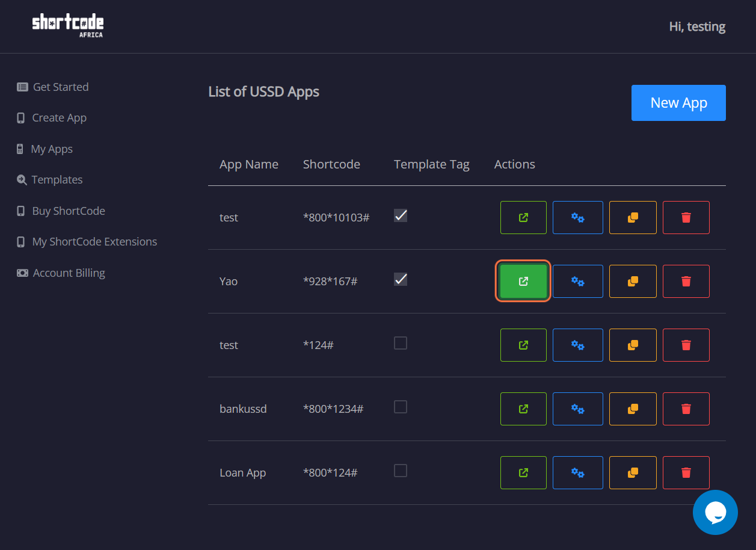This screenshot has height=550, width=756.
Task: Configure the Loan App settings
Action: [x=577, y=472]
